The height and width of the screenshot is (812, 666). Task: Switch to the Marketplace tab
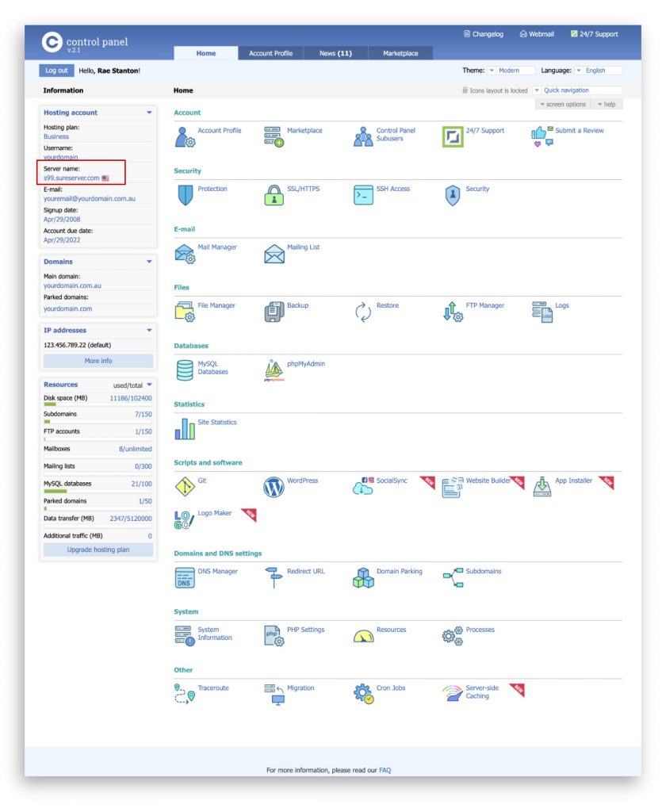(400, 53)
